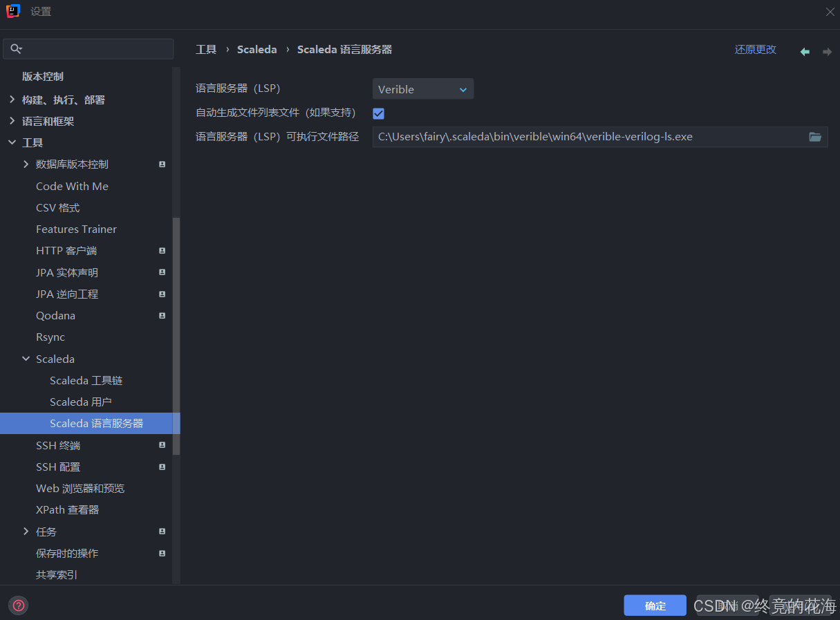
Task: Click project-level marker beside JPA 实体声明
Action: 162,272
